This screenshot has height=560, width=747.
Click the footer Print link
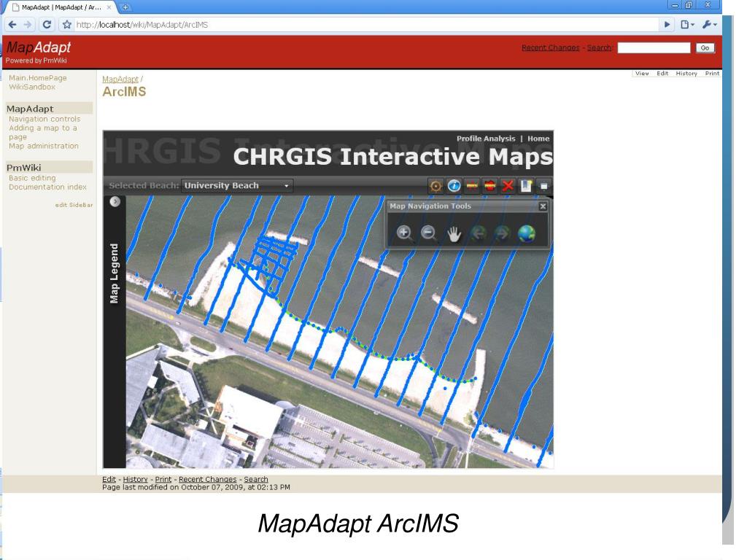point(163,479)
